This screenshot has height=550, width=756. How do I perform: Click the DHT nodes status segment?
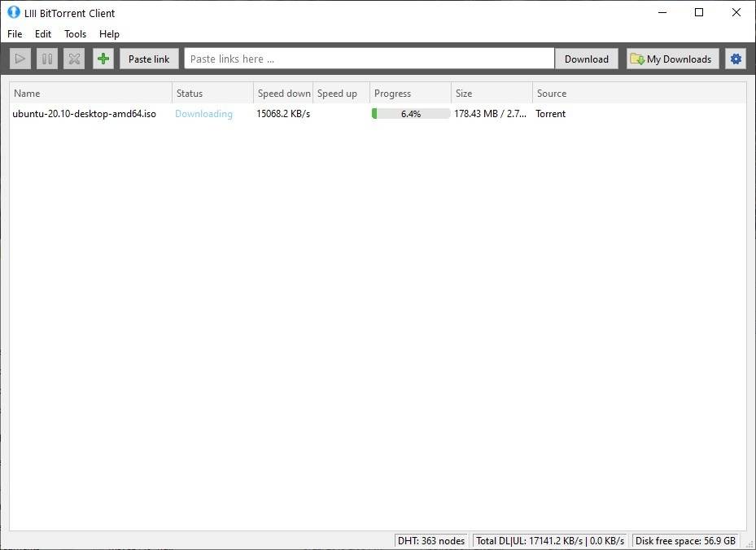coord(431,540)
